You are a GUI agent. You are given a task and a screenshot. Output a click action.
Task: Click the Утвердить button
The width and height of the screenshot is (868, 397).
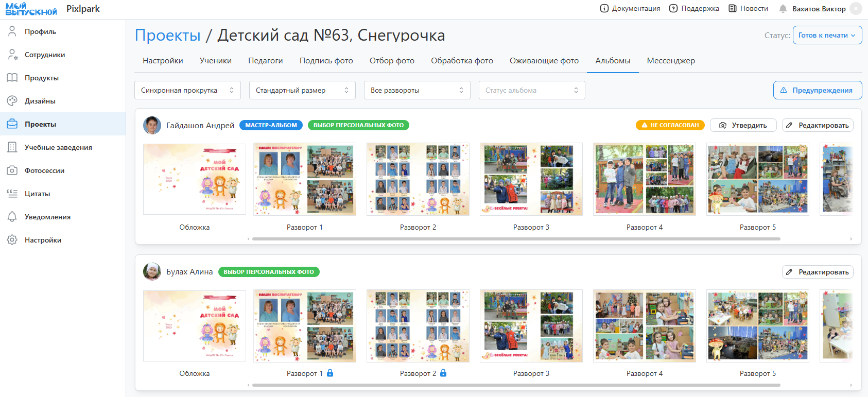click(x=743, y=125)
